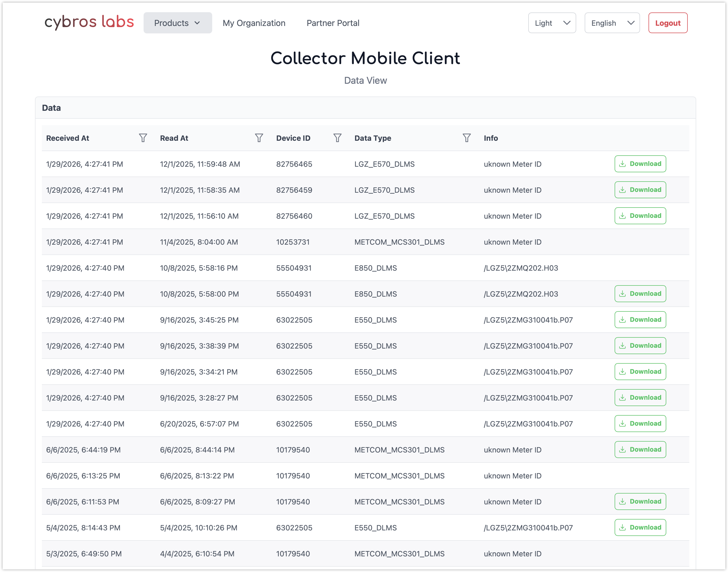Click the Data Type filter funnel
This screenshot has width=728, height=572.
point(467,138)
